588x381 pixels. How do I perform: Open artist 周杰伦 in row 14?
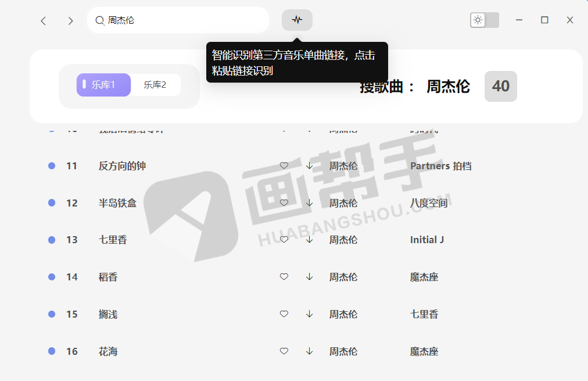(x=343, y=277)
